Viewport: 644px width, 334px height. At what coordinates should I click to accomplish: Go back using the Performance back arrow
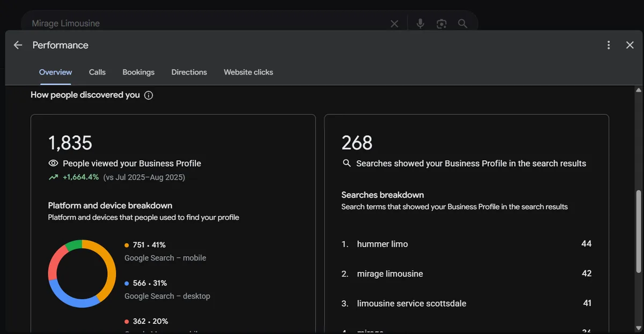point(18,45)
